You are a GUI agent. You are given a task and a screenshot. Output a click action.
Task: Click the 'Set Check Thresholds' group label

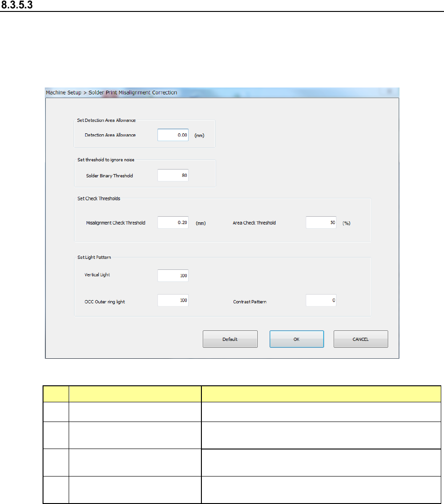pos(99,199)
